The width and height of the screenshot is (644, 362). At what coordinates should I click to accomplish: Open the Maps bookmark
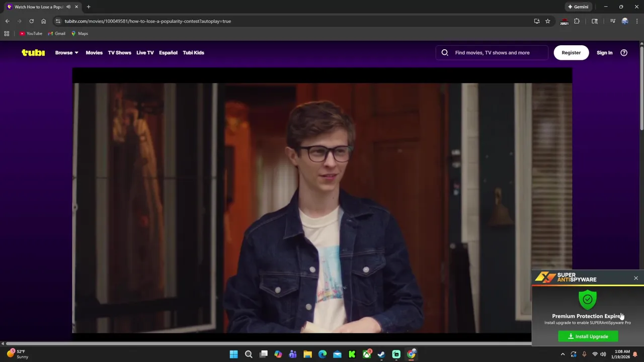(x=79, y=34)
